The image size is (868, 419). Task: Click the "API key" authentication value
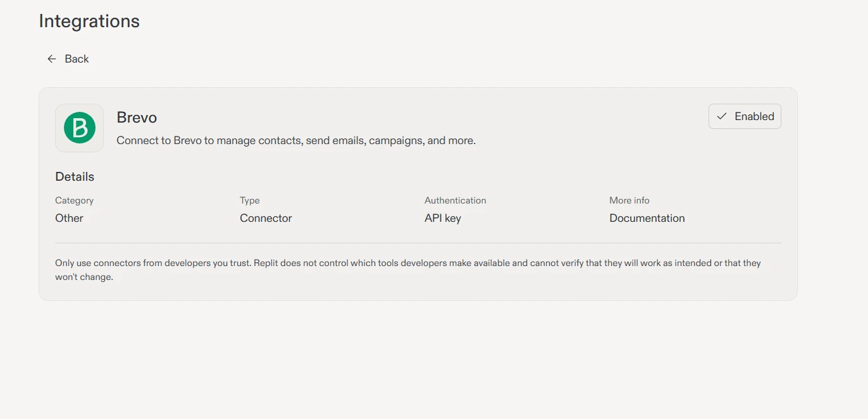442,218
